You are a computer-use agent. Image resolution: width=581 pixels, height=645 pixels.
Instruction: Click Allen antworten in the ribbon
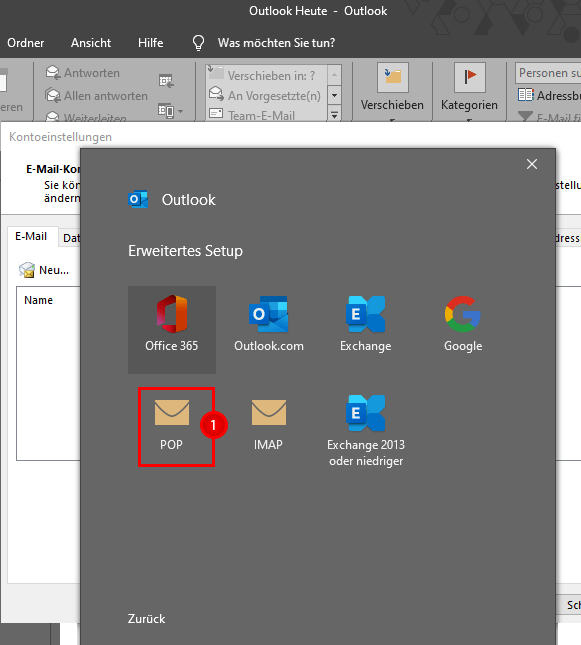coord(96,96)
